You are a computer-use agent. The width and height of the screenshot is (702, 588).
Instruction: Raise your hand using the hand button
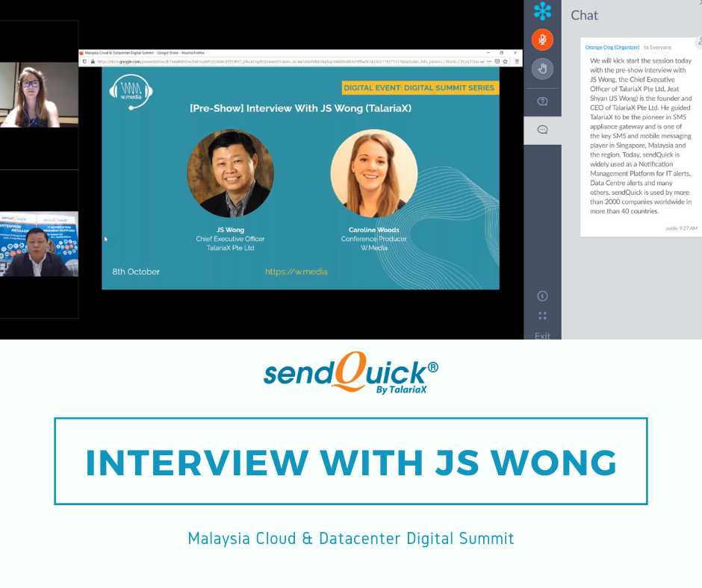click(x=542, y=69)
